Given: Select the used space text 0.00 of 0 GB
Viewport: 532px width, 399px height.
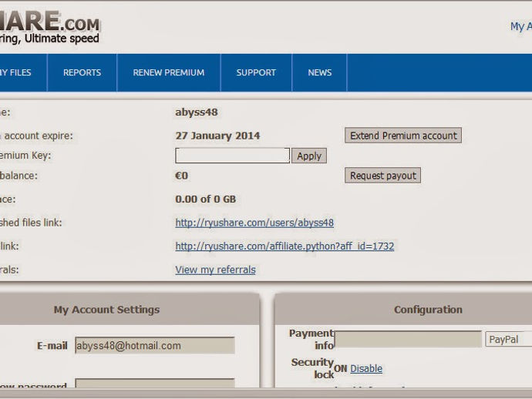Looking at the screenshot, I should [x=206, y=199].
